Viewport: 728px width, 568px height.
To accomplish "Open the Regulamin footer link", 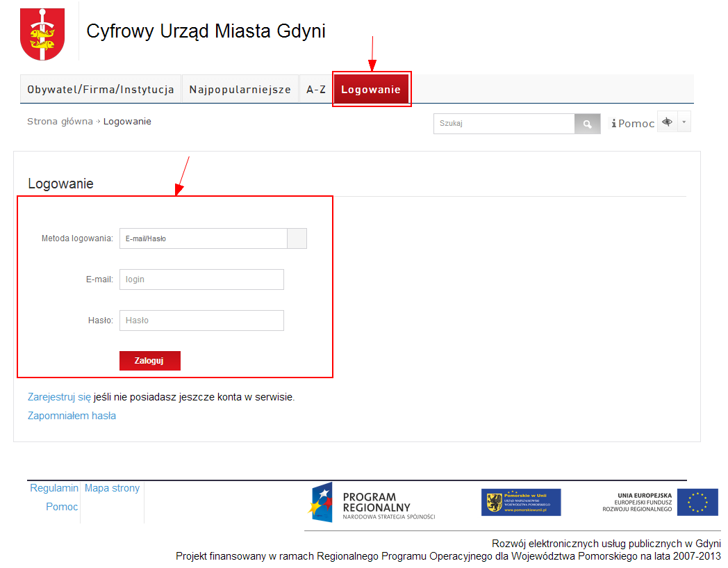I will (54, 488).
